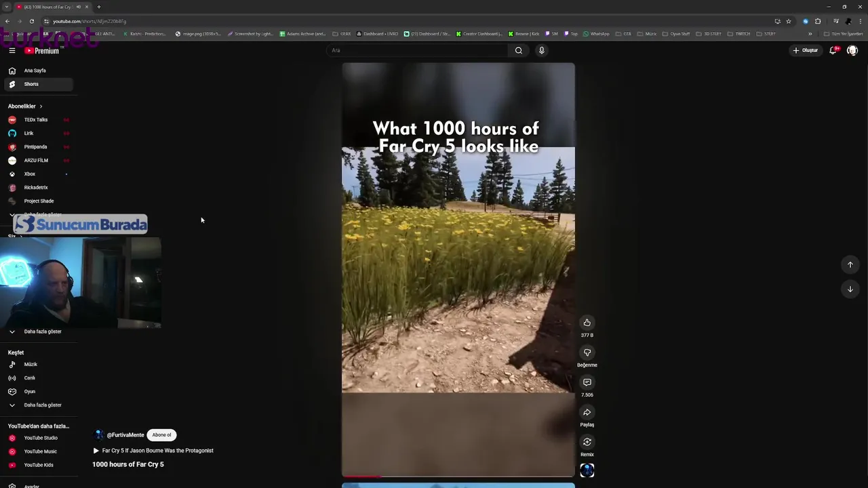Seek on the Short's red progress bar

coord(458,476)
